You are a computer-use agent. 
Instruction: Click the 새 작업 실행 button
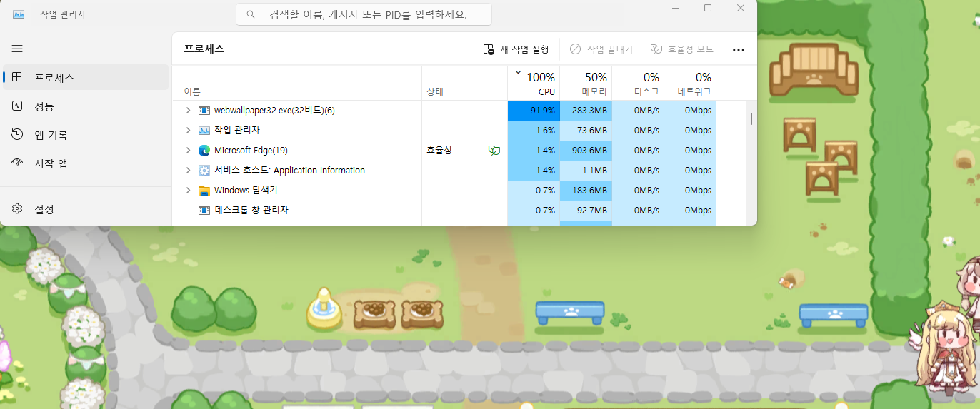[x=516, y=49]
